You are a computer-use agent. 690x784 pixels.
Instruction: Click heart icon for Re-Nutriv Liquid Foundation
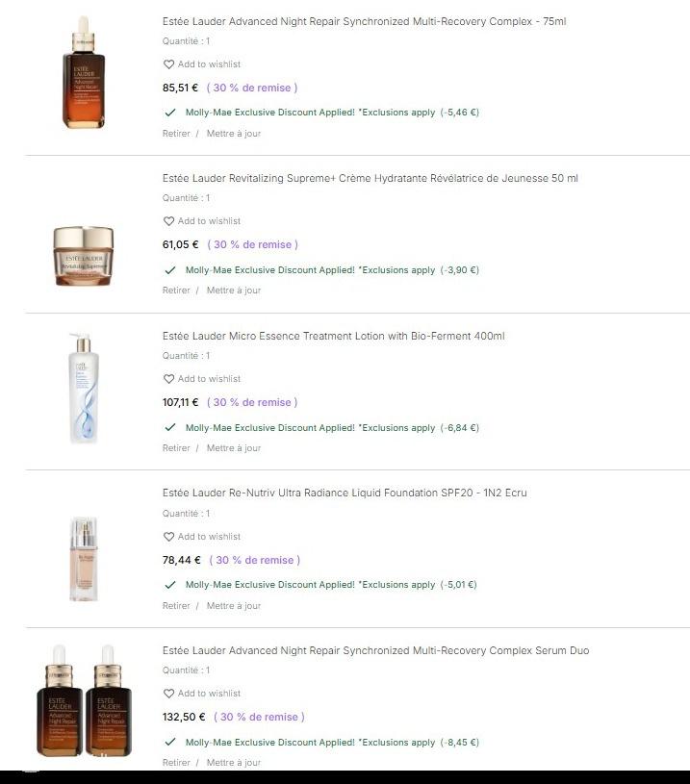point(168,537)
